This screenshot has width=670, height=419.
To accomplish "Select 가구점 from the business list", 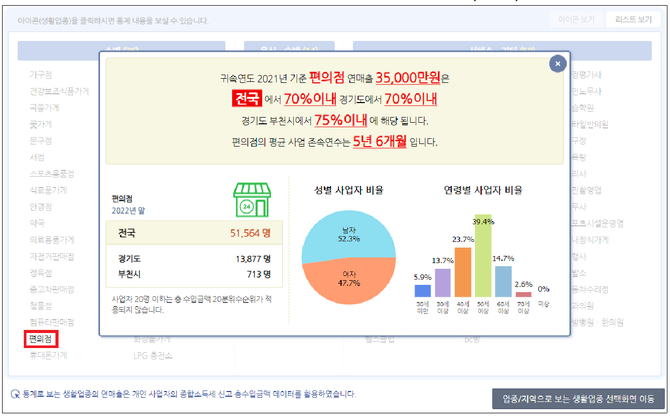I will click(x=41, y=74).
